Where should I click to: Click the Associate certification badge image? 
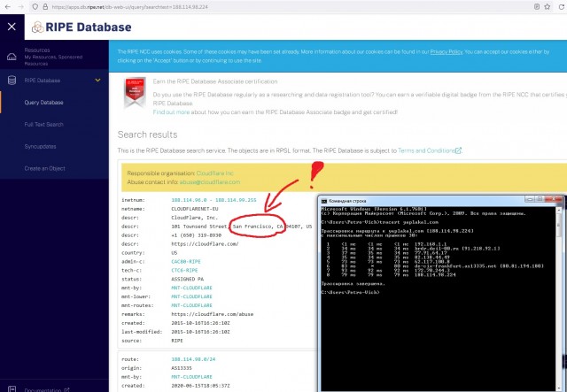[x=135, y=93]
